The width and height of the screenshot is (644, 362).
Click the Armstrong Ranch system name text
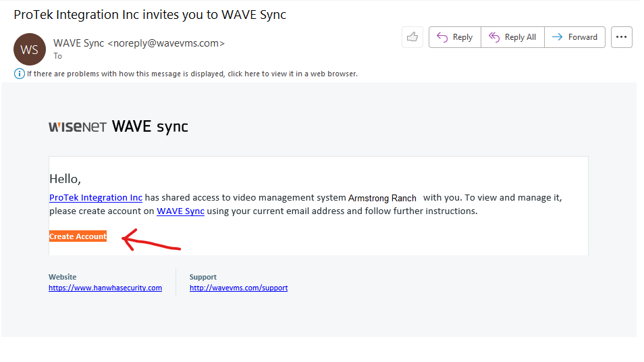(382, 199)
